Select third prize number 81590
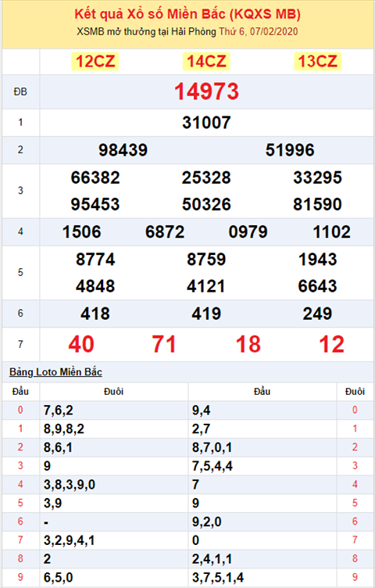This screenshot has height=588, width=375. (317, 204)
